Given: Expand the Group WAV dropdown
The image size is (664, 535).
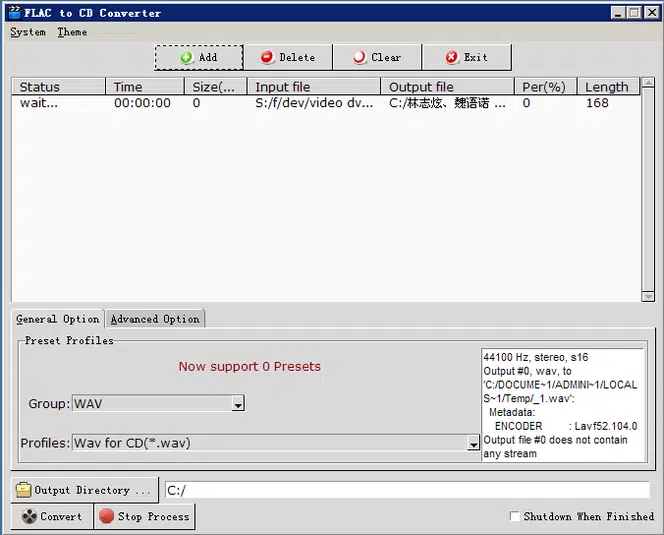Looking at the screenshot, I should coord(238,404).
